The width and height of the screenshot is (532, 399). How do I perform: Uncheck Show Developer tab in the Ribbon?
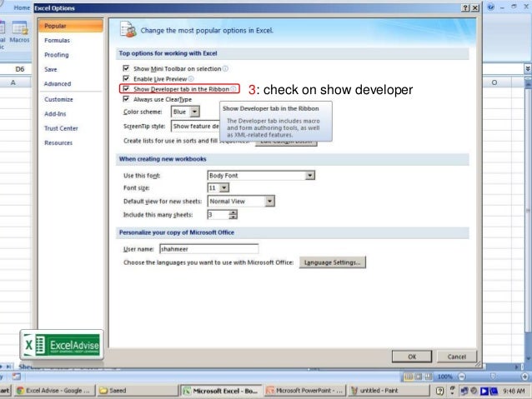[126, 88]
